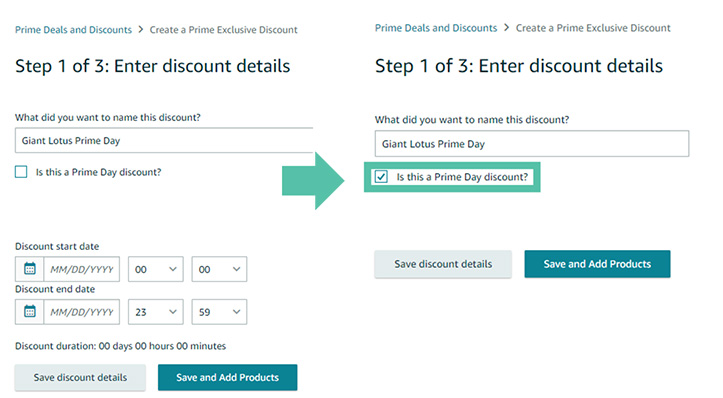Check the unchecked Prime Day discount box
This screenshot has height=398, width=723.
(x=21, y=172)
